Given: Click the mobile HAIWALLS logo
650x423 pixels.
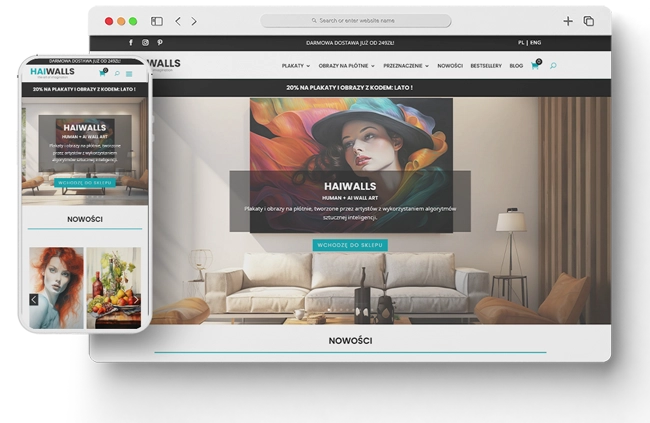Looking at the screenshot, I should pos(52,72).
